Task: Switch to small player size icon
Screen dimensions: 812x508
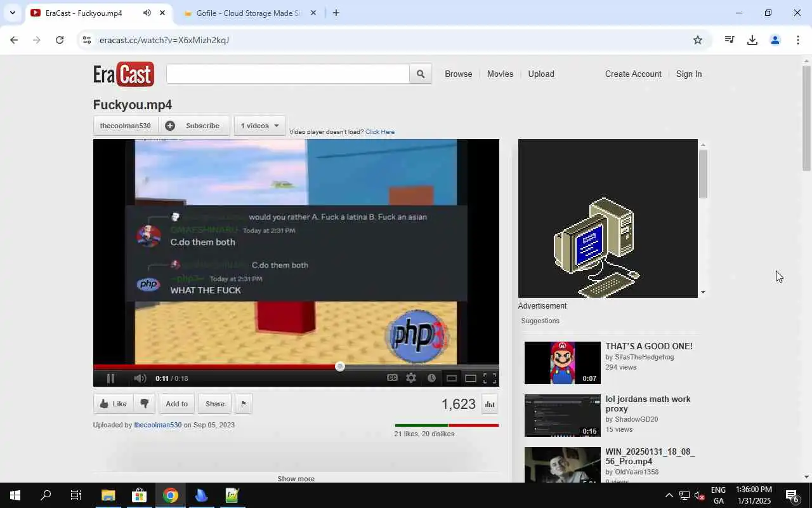Action: click(x=452, y=378)
